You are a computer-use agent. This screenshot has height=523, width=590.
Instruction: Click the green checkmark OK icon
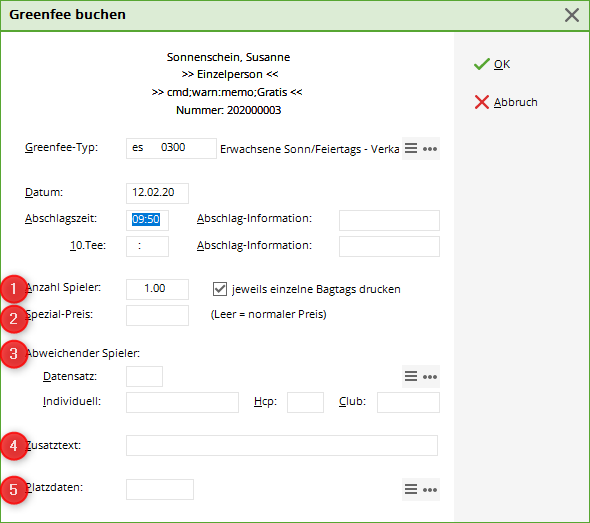pos(482,64)
